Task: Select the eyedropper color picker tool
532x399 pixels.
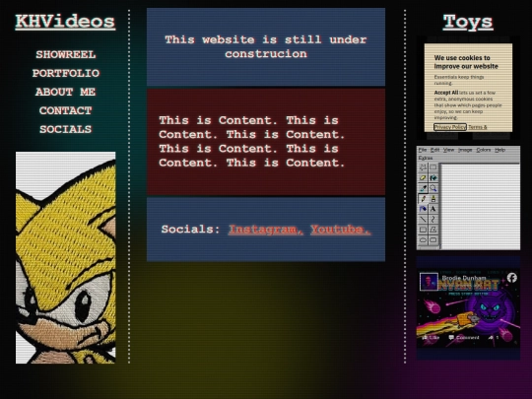Action: click(423, 188)
